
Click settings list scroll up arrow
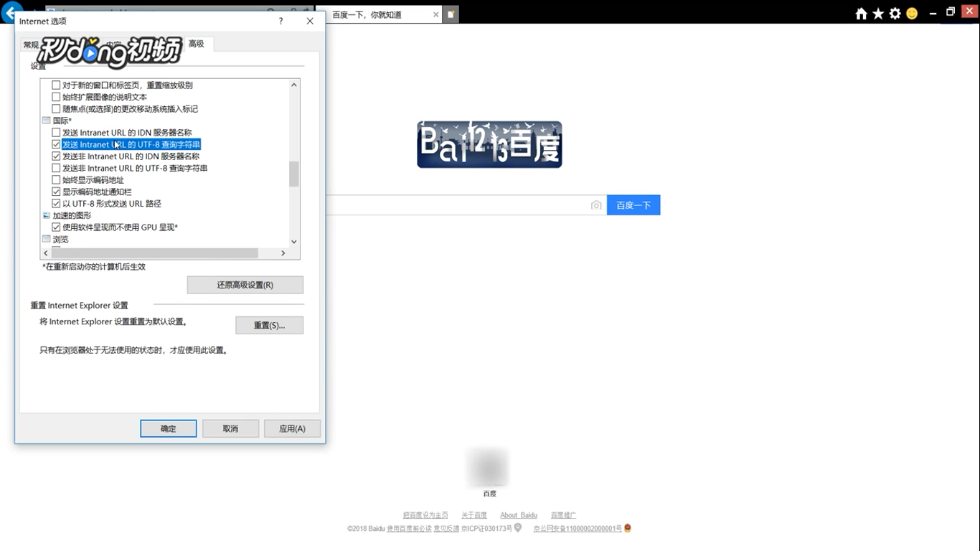tap(294, 85)
